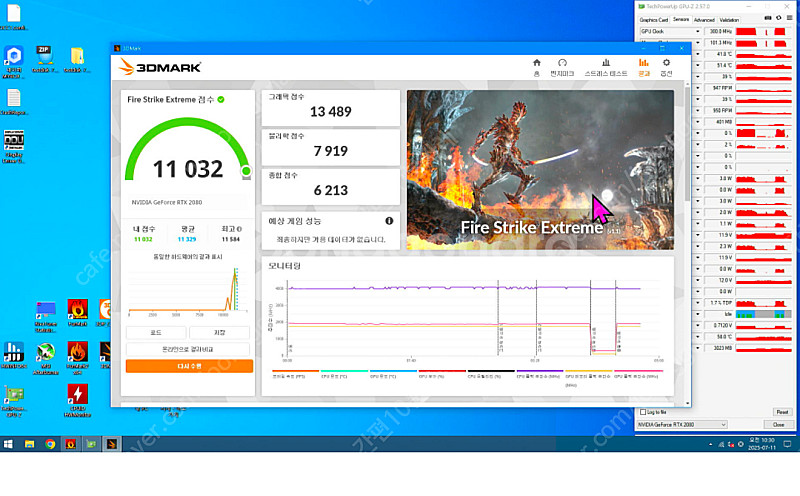
Task: Open Google Chrome from the taskbar
Action: (x=50, y=444)
